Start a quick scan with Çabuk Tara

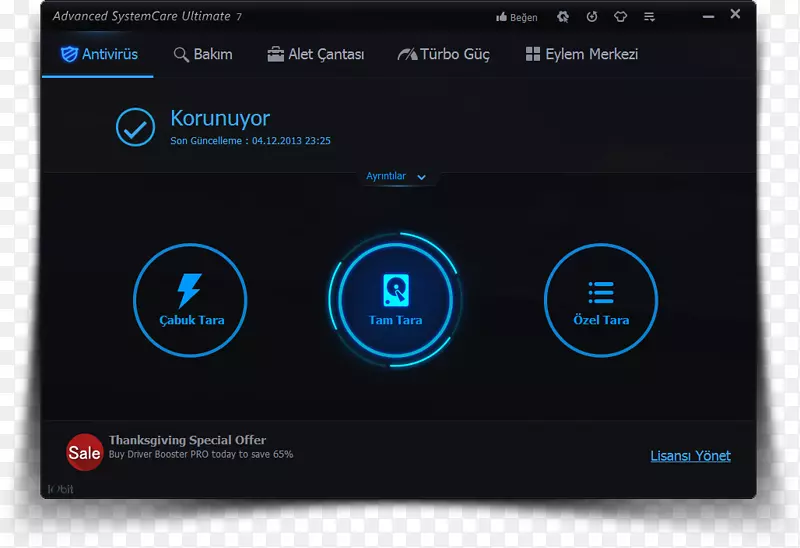coord(190,300)
